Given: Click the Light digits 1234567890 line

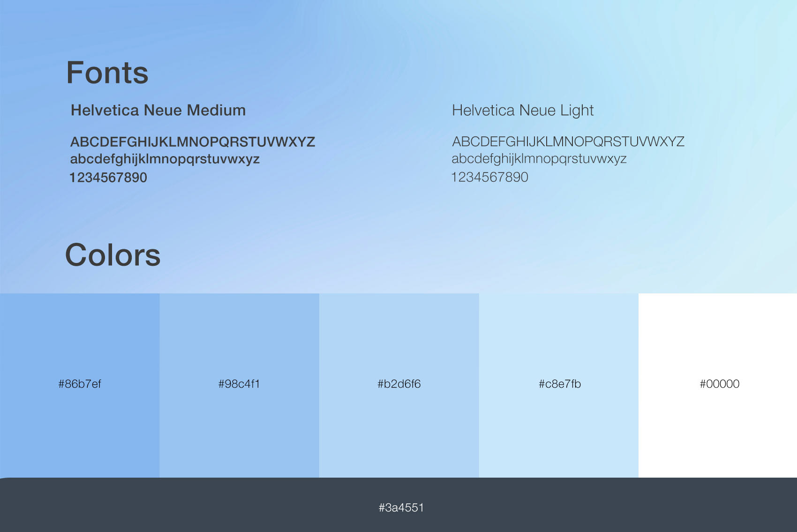Looking at the screenshot, I should tap(490, 177).
